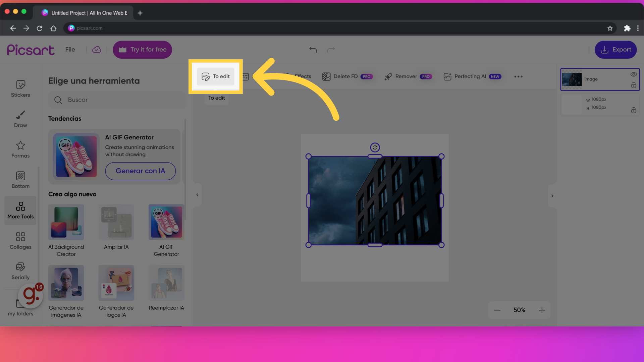Open File menu in top bar
The width and height of the screenshot is (644, 362).
70,50
